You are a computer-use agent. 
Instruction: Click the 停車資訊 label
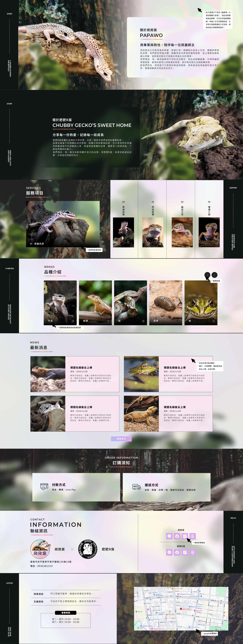click(x=38, y=594)
